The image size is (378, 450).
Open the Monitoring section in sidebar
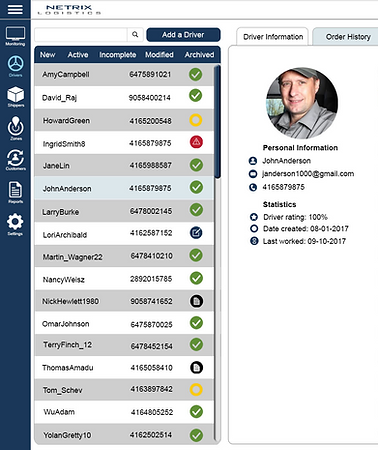tap(15, 36)
